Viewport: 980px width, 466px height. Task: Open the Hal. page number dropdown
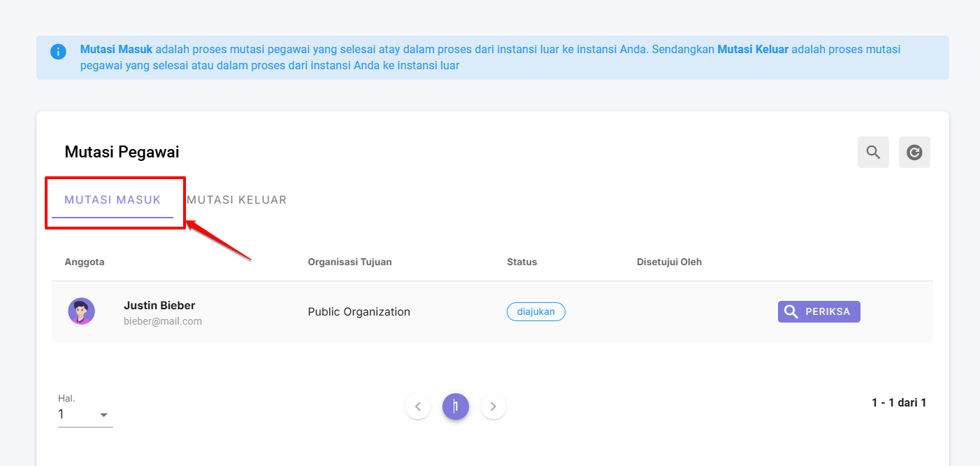pos(85,414)
